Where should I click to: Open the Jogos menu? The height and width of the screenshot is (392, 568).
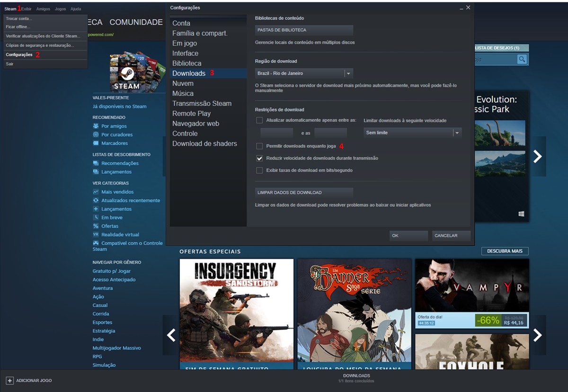pyautogui.click(x=60, y=9)
